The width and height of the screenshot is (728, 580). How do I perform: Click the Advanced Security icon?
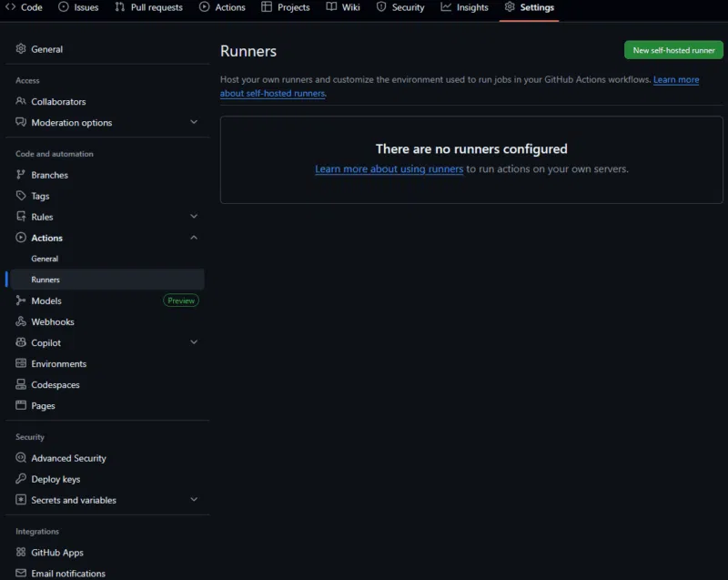[x=21, y=457]
